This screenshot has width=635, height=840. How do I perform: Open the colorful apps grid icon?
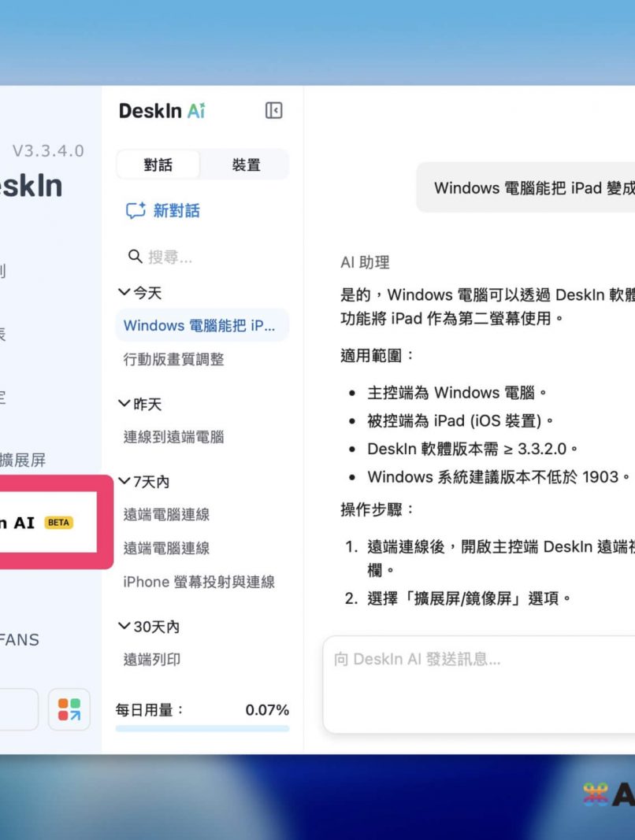pos(69,709)
